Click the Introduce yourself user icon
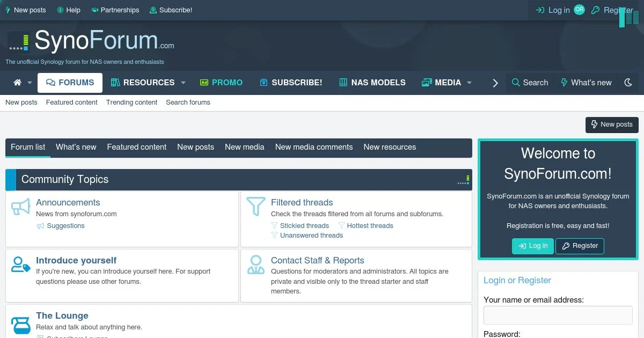The height and width of the screenshot is (338, 644). coord(21,265)
